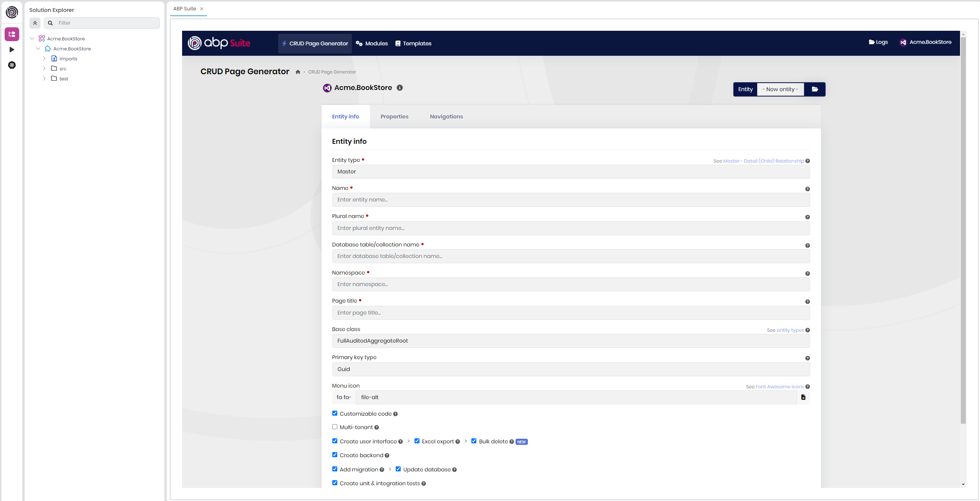The width and height of the screenshot is (980, 501).
Task: Click the collapse-all arrows button in Solution Explorer
Action: [35, 23]
